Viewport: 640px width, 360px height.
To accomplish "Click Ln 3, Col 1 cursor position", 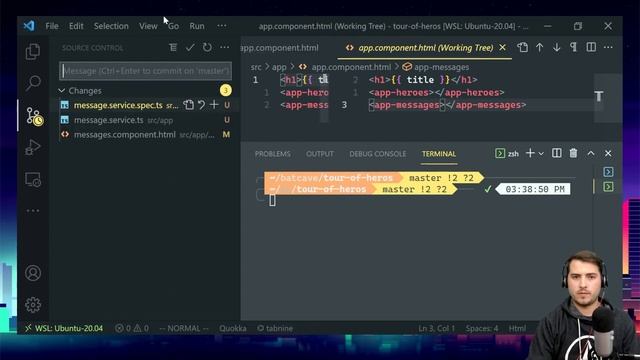I will tap(436, 328).
